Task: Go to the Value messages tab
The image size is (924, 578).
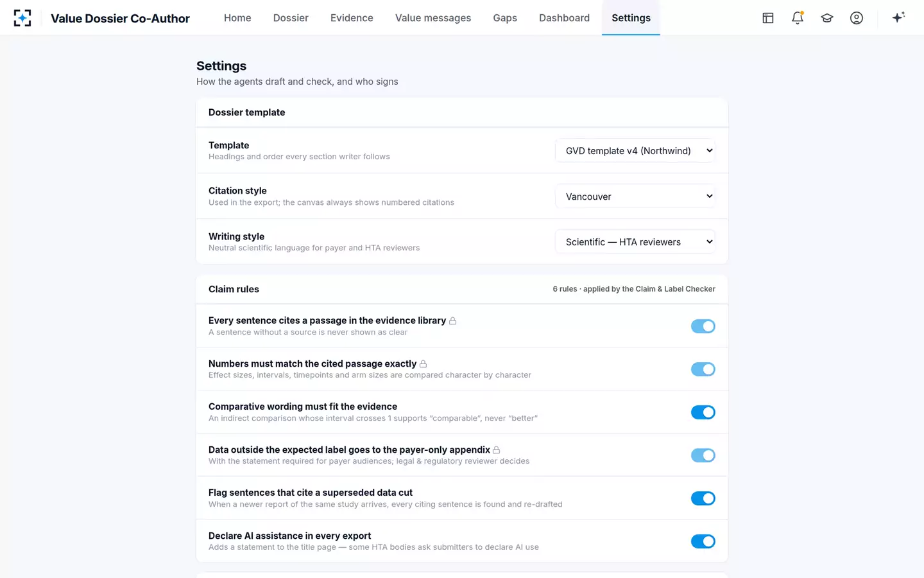Action: (433, 18)
